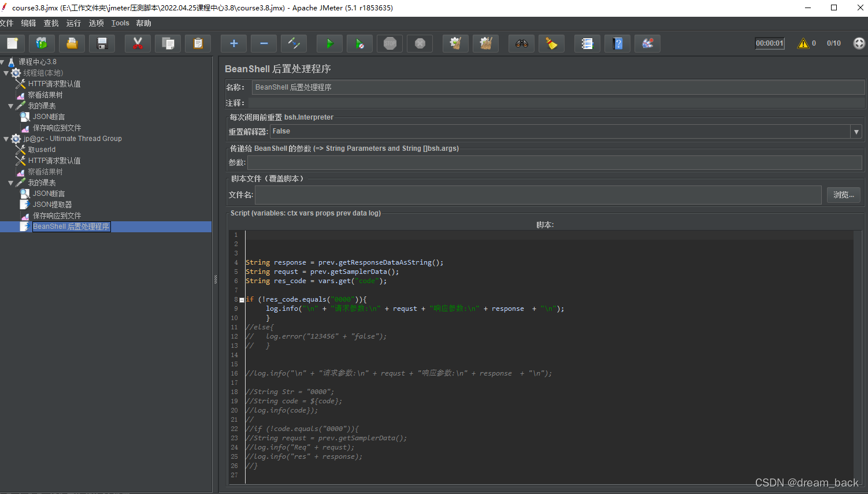Click the 浏览... browse button
The width and height of the screenshot is (868, 494).
coord(843,195)
